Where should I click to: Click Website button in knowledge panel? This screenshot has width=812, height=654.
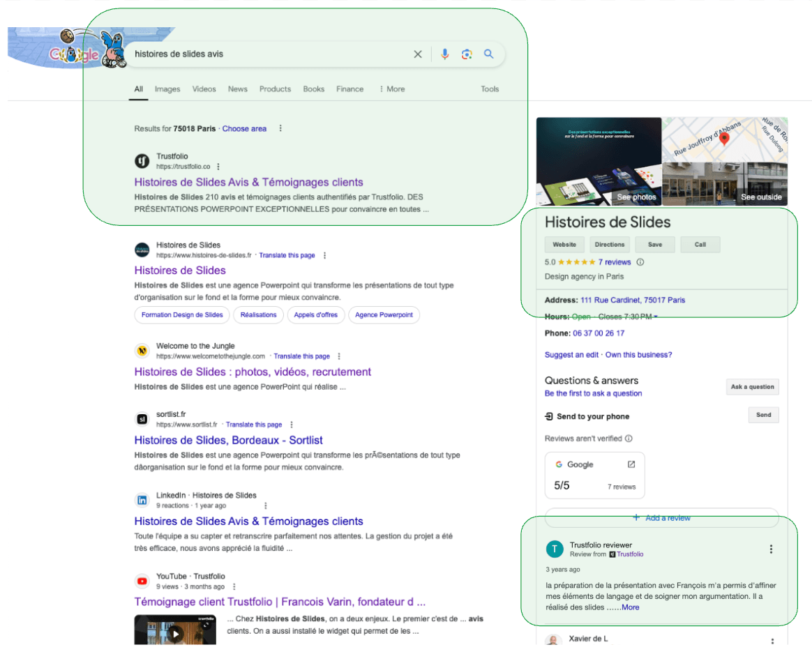click(564, 244)
